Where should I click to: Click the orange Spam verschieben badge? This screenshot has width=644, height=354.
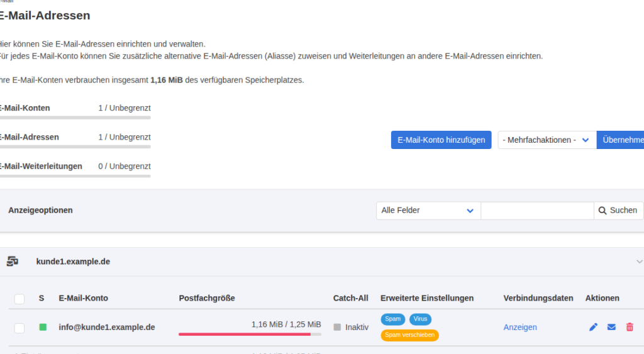tap(409, 335)
